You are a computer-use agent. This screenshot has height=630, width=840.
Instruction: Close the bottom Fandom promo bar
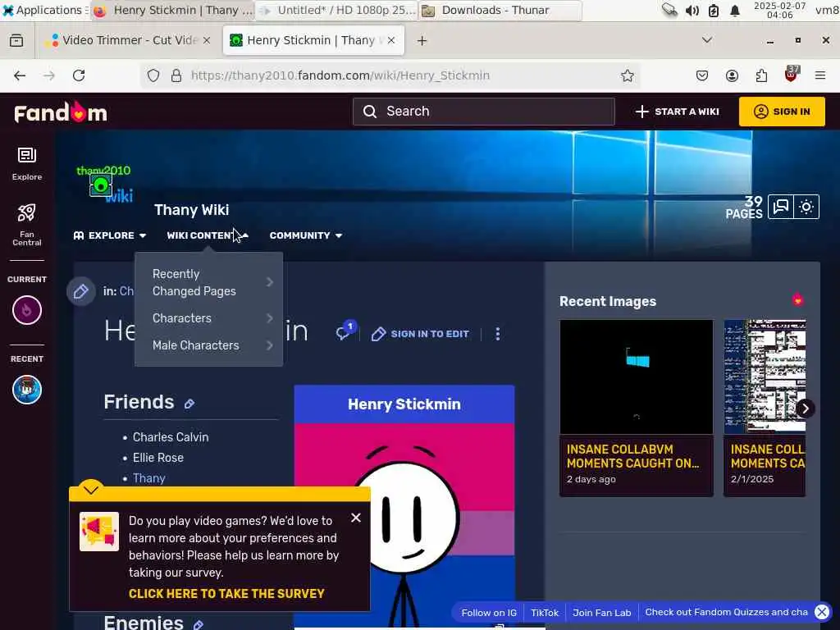822,612
